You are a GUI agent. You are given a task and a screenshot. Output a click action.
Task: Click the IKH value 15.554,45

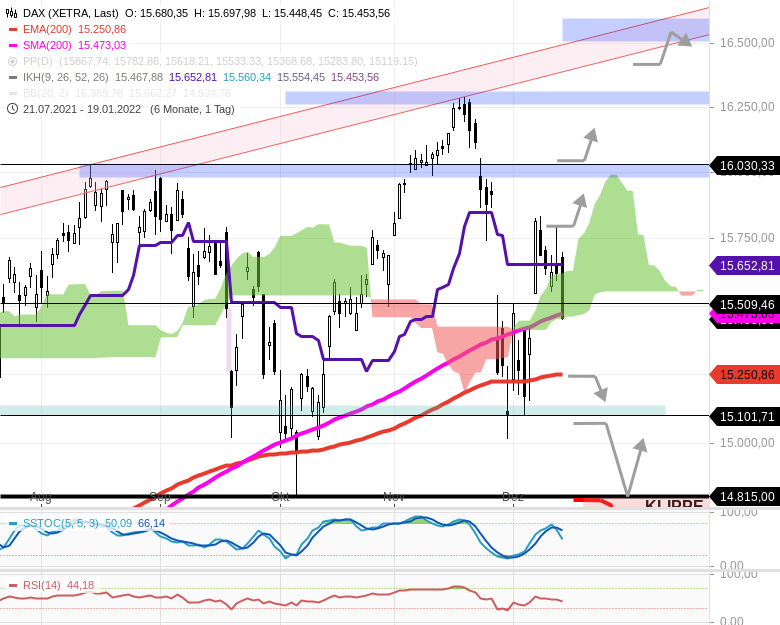tap(301, 77)
